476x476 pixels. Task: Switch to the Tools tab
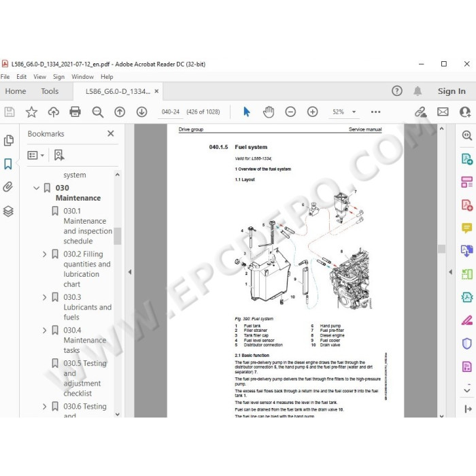pyautogui.click(x=50, y=91)
